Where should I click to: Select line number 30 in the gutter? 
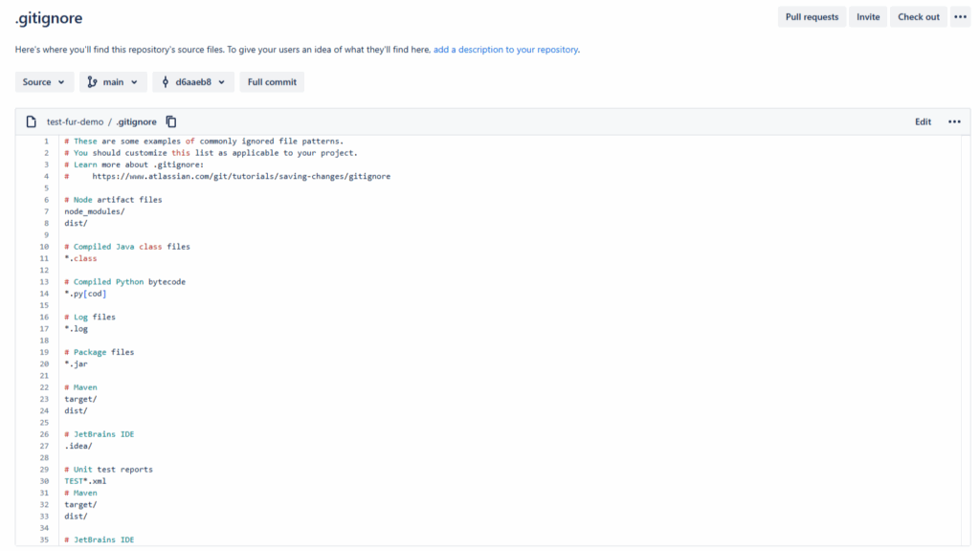pos(44,481)
